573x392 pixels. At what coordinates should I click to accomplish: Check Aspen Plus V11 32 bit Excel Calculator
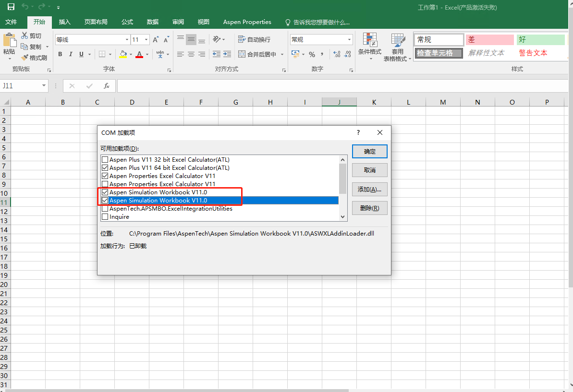[105, 159]
